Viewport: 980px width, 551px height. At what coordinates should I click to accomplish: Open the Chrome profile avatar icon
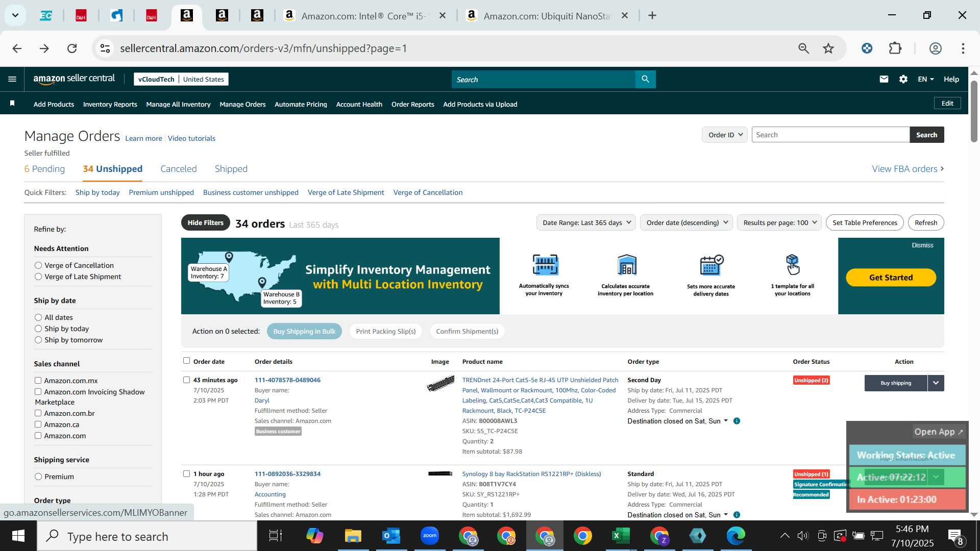(935, 48)
